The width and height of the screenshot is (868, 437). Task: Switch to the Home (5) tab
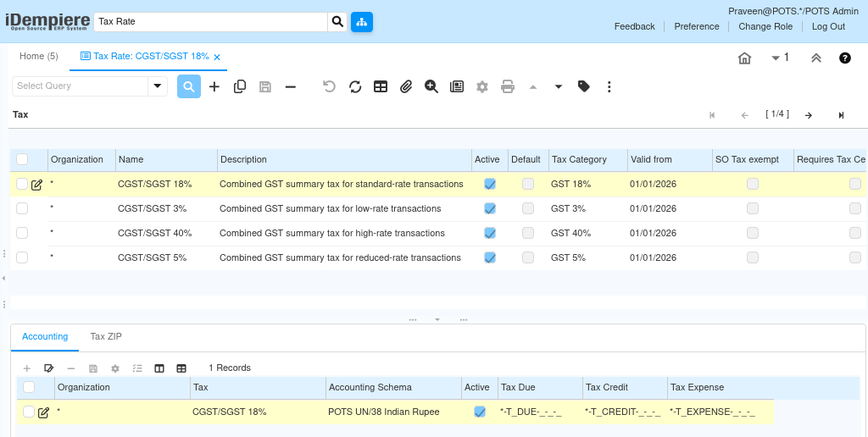tap(39, 57)
